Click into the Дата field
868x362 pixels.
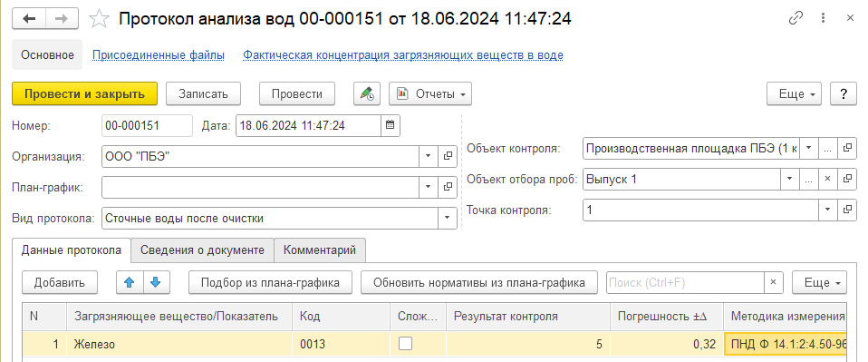308,125
